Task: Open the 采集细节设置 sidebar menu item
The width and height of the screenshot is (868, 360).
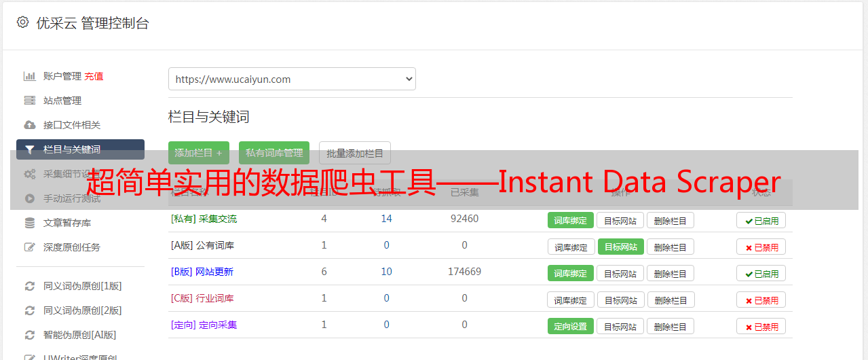Action: [80, 174]
